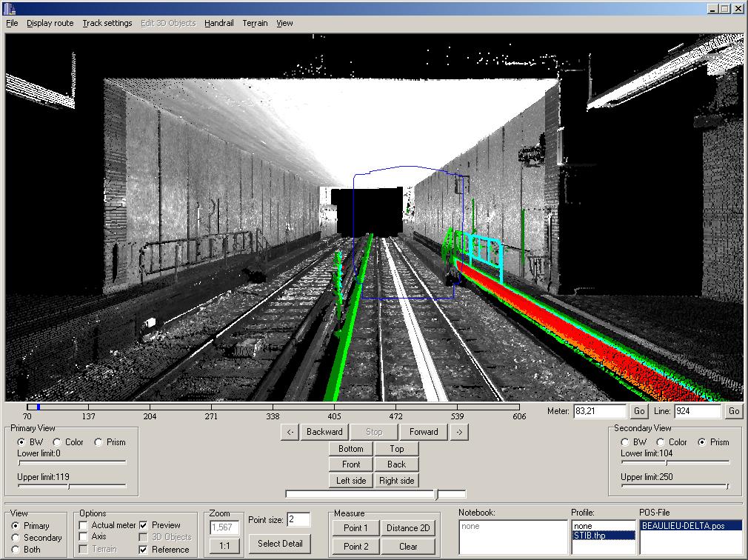Viewport: 748px width, 560px height.
Task: Click the Distance 2D measure button
Action: tap(408, 528)
